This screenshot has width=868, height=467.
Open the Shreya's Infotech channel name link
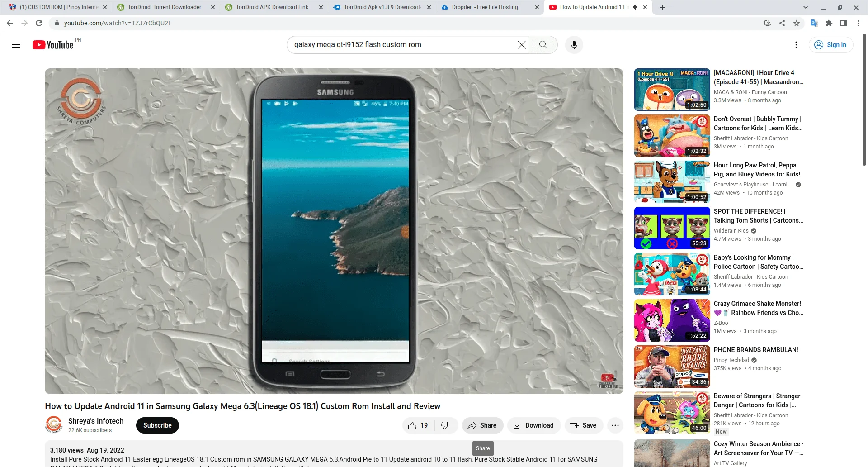point(96,421)
